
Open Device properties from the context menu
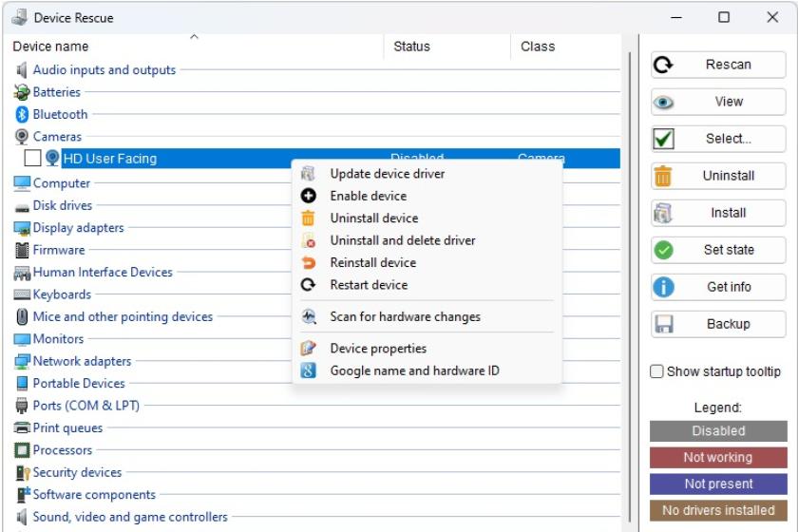427,349
